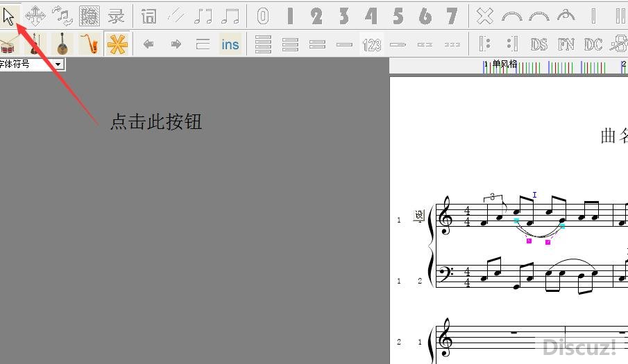
Task: Click the 单风格 marker on the ruler
Action: coord(504,64)
